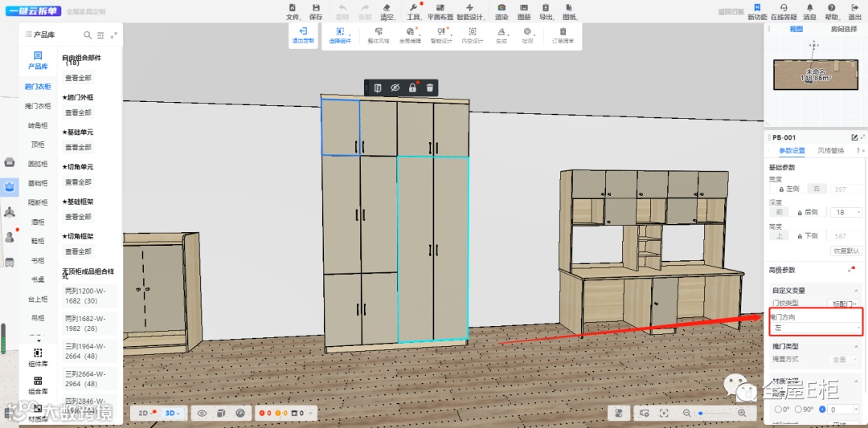
Task: Open the 图纸 drawings icon
Action: click(x=569, y=8)
